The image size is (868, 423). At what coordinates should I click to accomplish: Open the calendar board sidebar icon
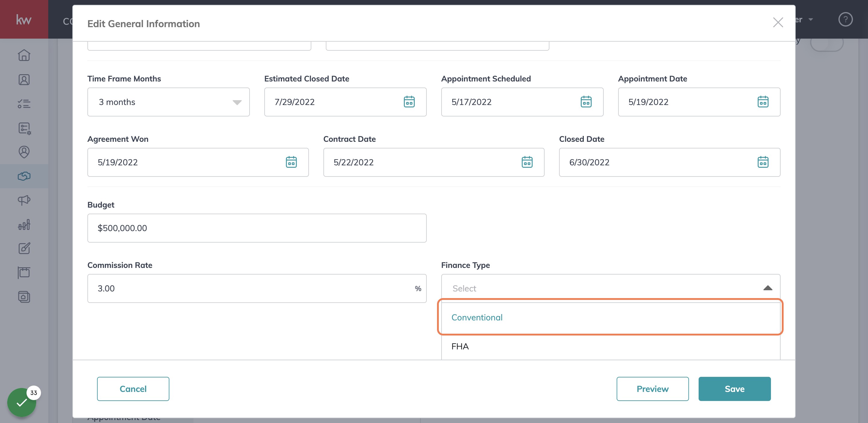[x=24, y=272]
